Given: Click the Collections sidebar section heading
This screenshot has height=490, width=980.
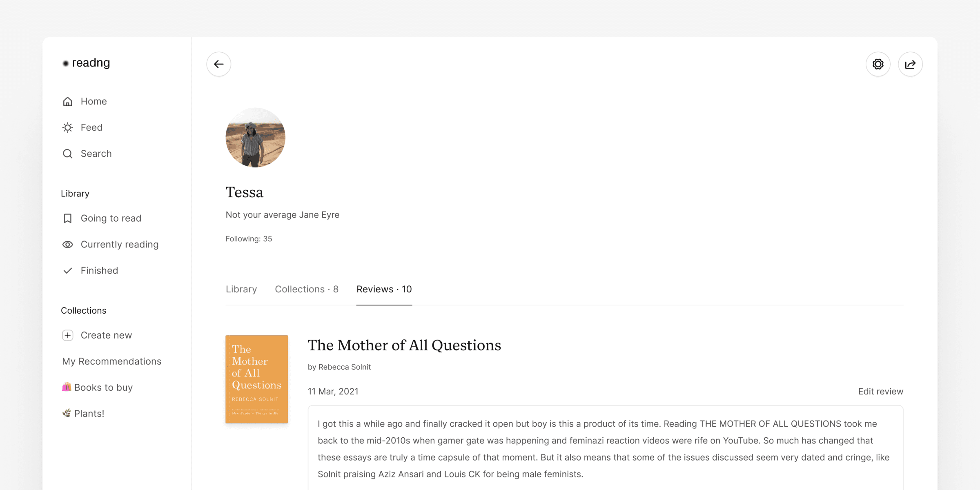Looking at the screenshot, I should coord(84,311).
